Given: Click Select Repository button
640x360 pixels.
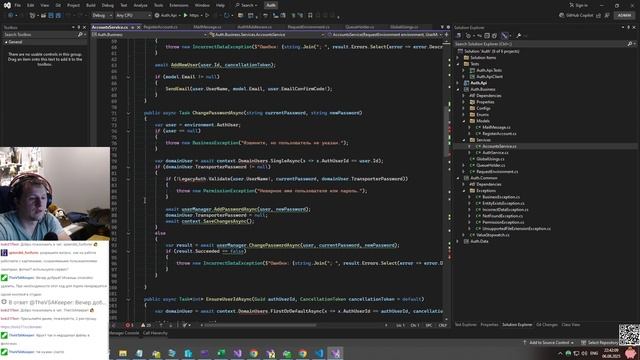Looking at the screenshot, I should [x=600, y=342].
